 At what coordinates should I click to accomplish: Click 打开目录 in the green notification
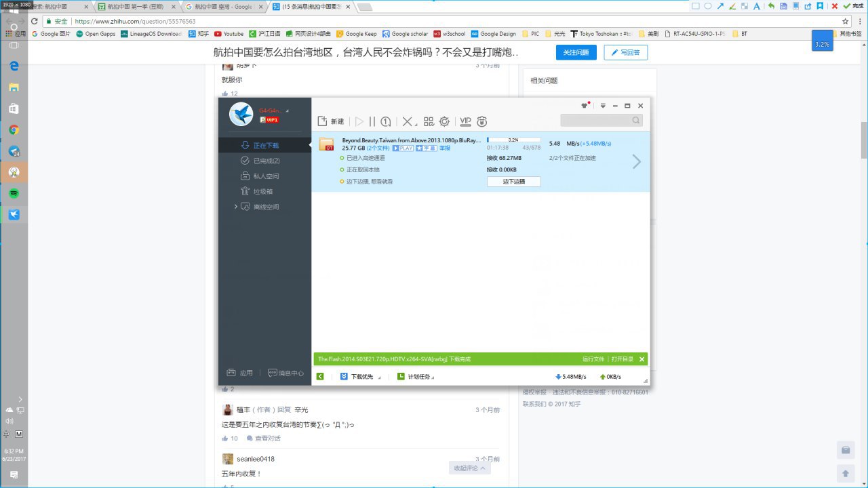pyautogui.click(x=622, y=359)
